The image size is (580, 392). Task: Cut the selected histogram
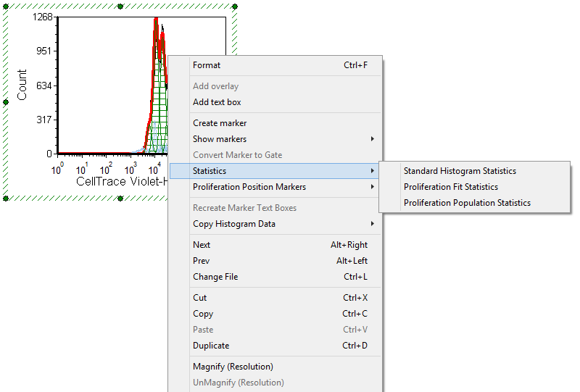click(199, 298)
